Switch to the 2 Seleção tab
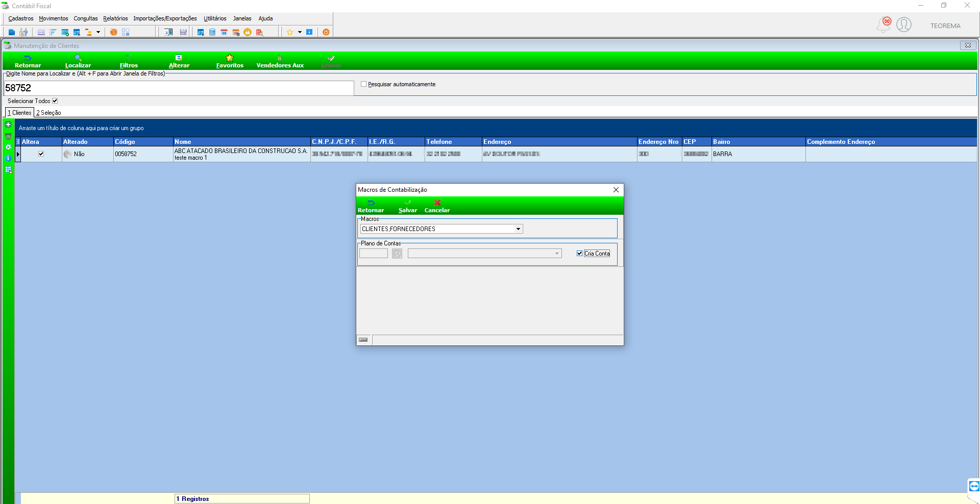The image size is (980, 504). 48,113
